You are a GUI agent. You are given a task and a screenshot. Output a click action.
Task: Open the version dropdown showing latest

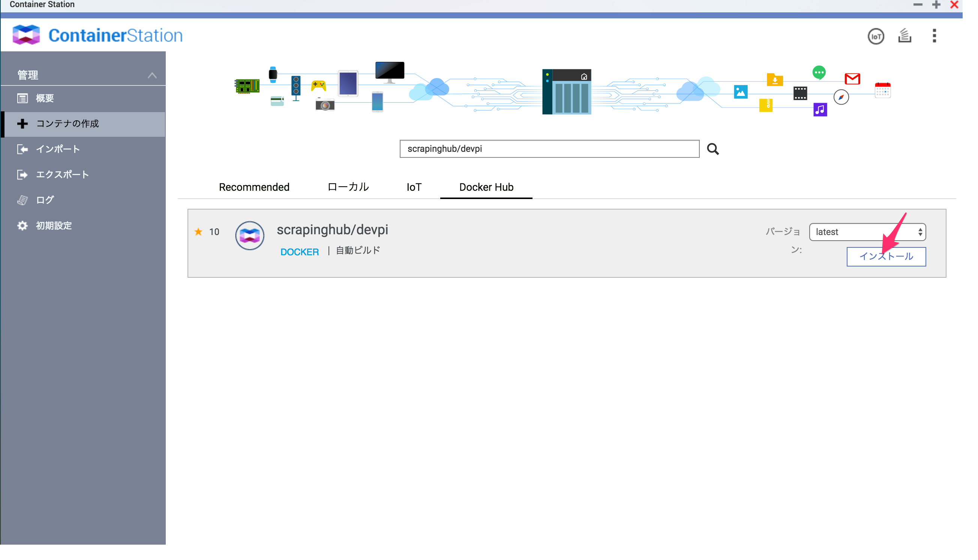(x=868, y=232)
